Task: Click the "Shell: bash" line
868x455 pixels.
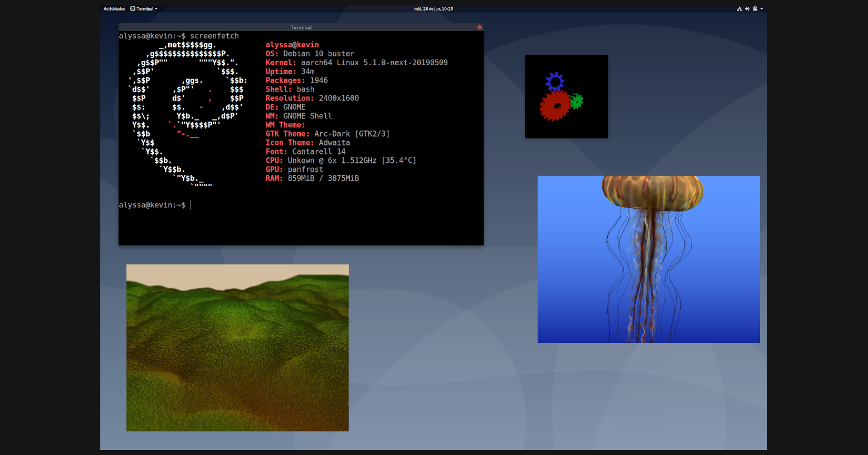Action: tap(290, 89)
